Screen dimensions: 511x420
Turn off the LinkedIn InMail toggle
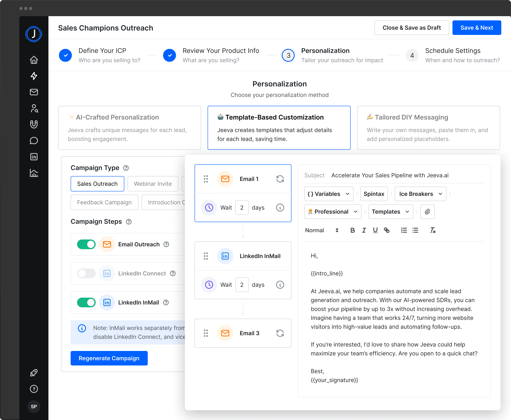pos(86,302)
